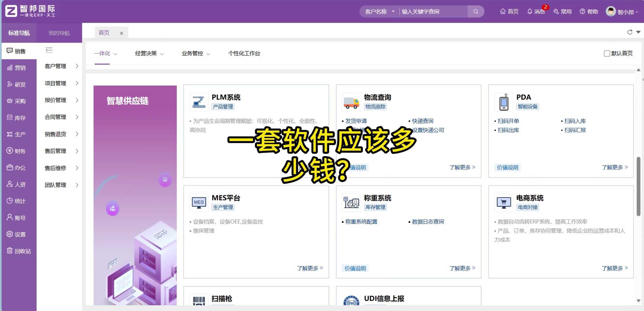
Task: Select 人资 in left navigation
Action: pos(19,184)
